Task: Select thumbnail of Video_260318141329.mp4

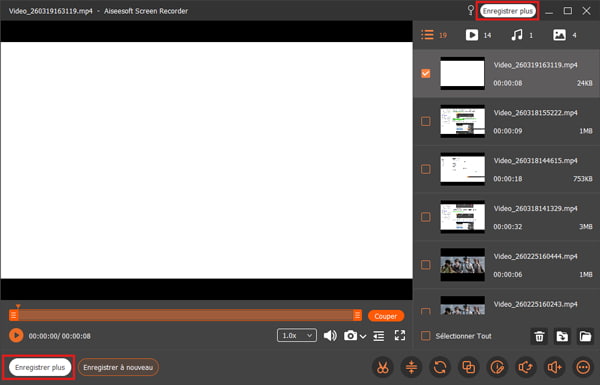Action: click(x=462, y=217)
